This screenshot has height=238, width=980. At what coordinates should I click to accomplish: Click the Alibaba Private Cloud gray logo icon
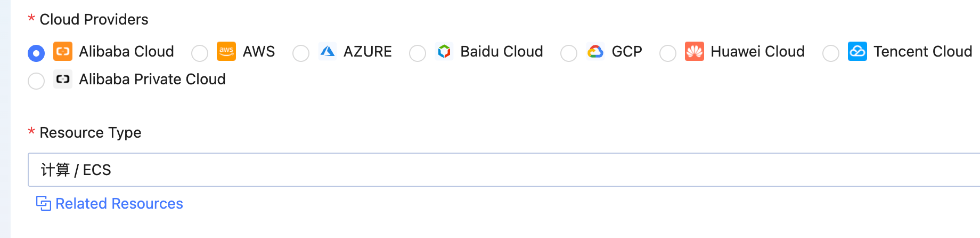pos(63,80)
